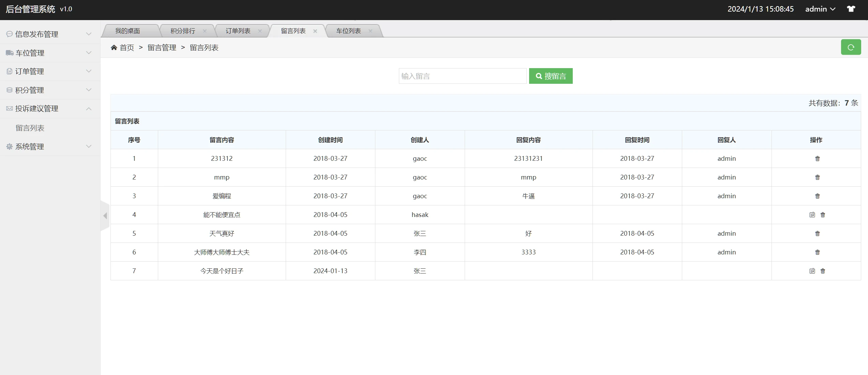
Task: Close the 留言列表 tab
Action: [x=315, y=31]
